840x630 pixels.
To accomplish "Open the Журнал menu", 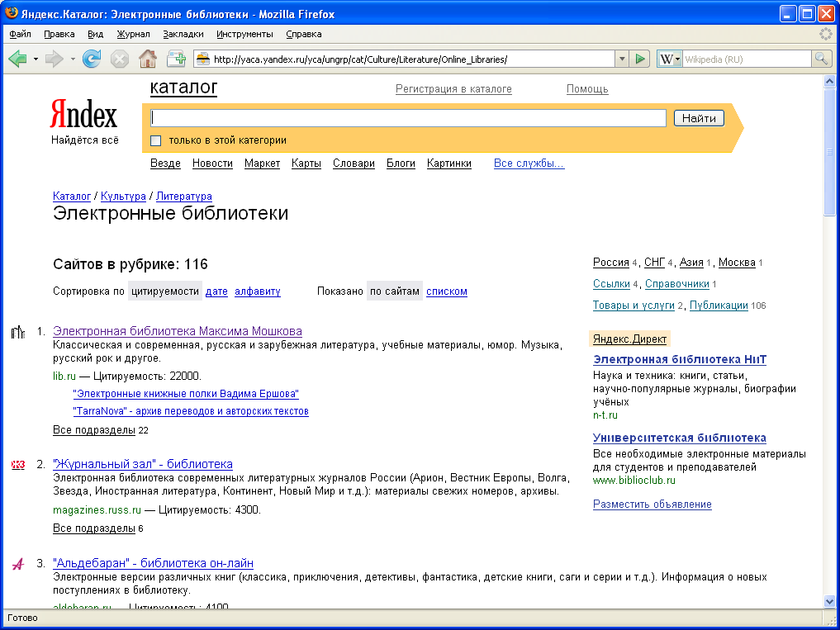I will tap(134, 34).
